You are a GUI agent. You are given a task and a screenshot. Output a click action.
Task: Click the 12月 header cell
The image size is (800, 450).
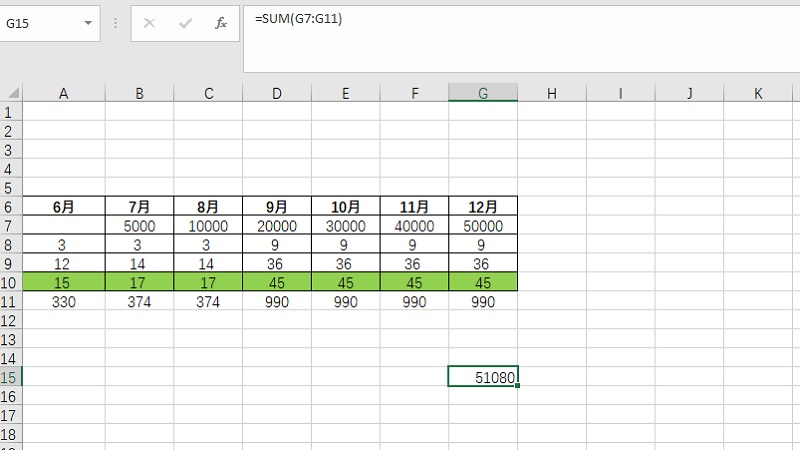tap(483, 207)
